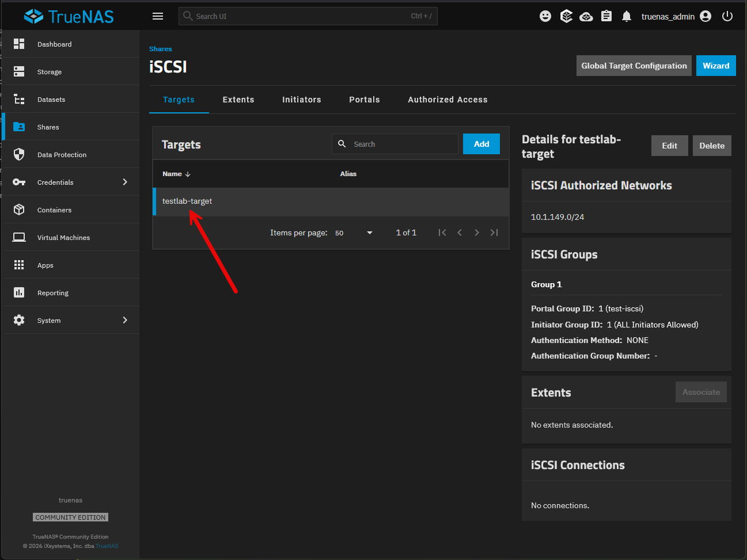The width and height of the screenshot is (747, 560).
Task: Open the Items per page dropdown
Action: pos(354,233)
